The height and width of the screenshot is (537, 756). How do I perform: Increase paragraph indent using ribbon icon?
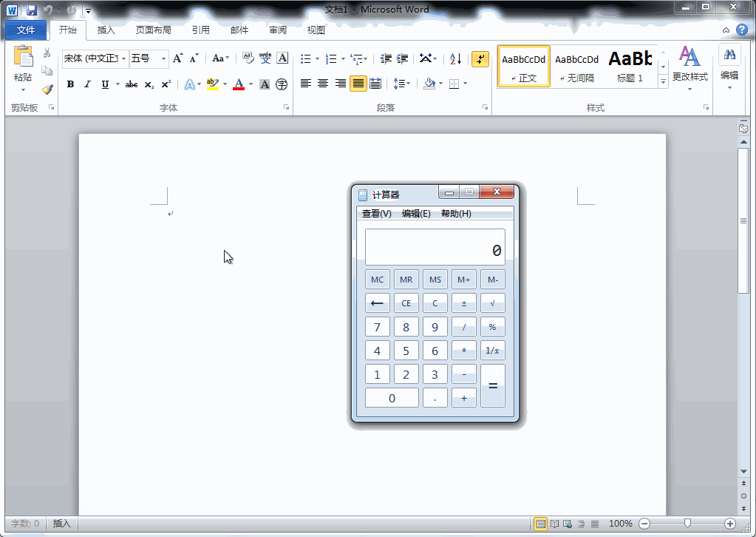click(403, 59)
